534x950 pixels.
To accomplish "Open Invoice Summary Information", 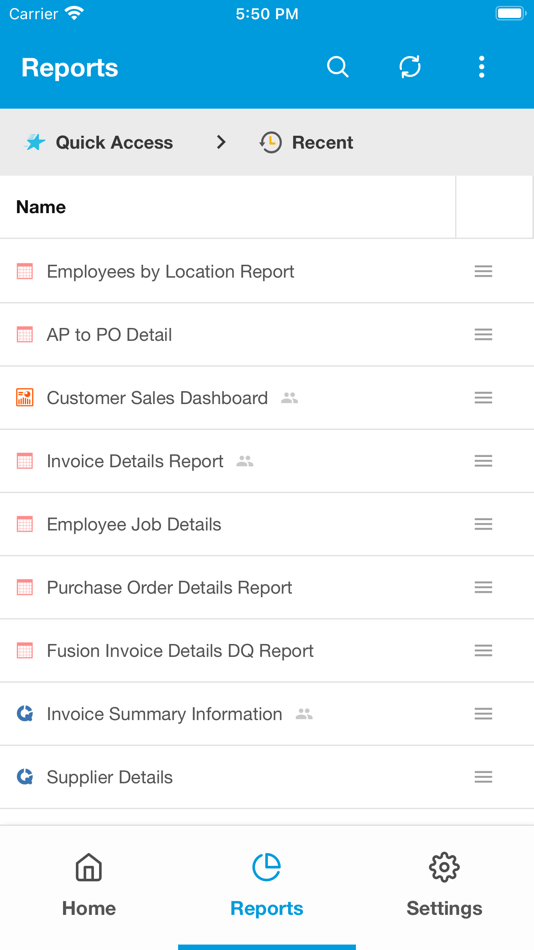I will coord(164,714).
